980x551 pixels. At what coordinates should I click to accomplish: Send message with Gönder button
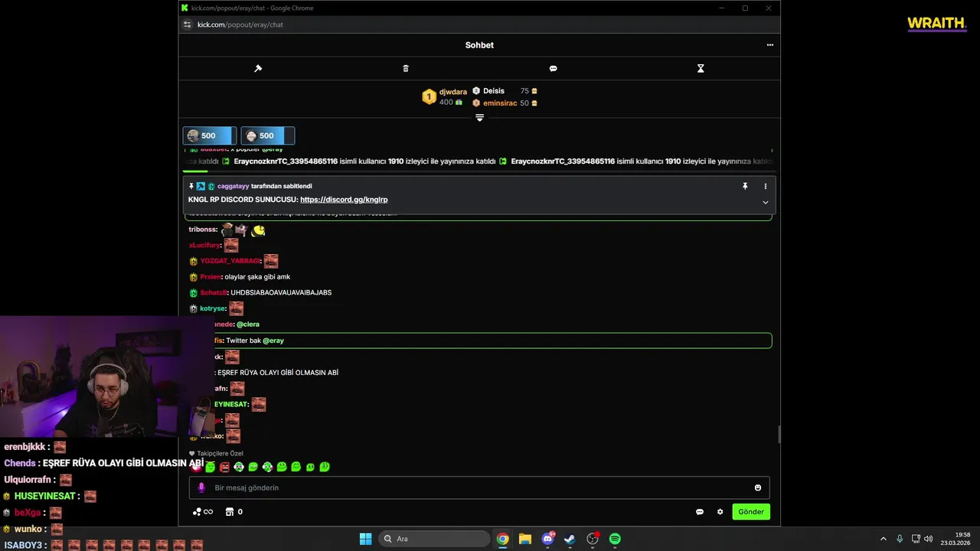(751, 512)
